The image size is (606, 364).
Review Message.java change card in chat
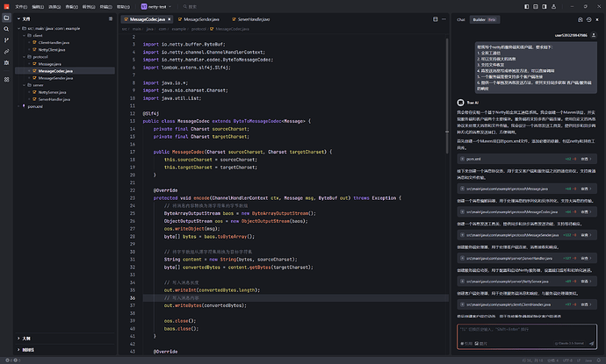527,189
